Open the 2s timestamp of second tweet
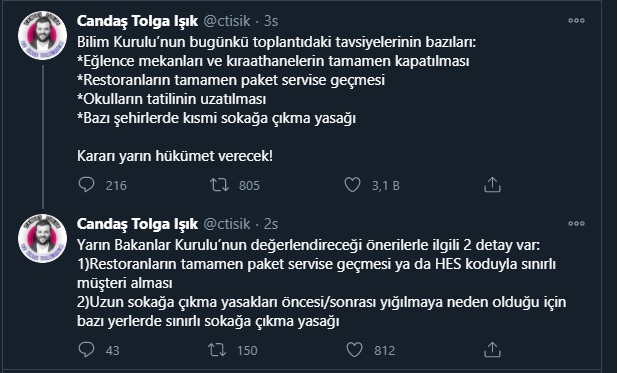Image resolution: width=619 pixels, height=373 pixels. pos(271,224)
